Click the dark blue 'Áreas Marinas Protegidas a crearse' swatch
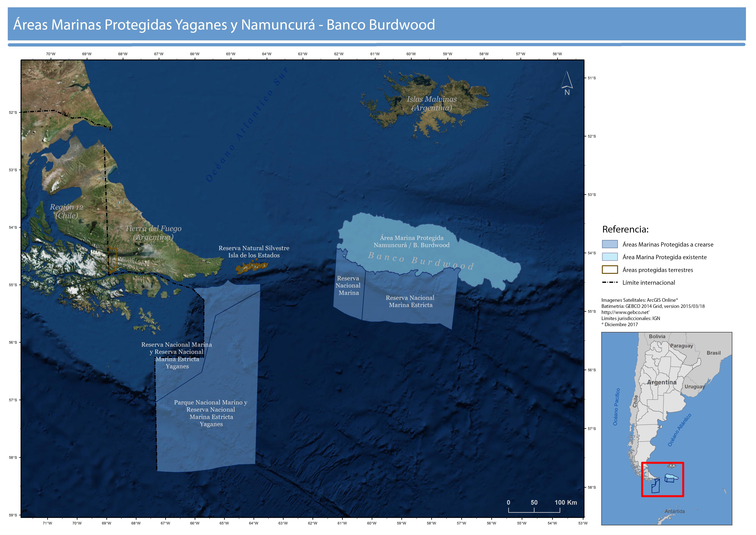Image resolution: width=756 pixels, height=535 pixels. pos(610,244)
